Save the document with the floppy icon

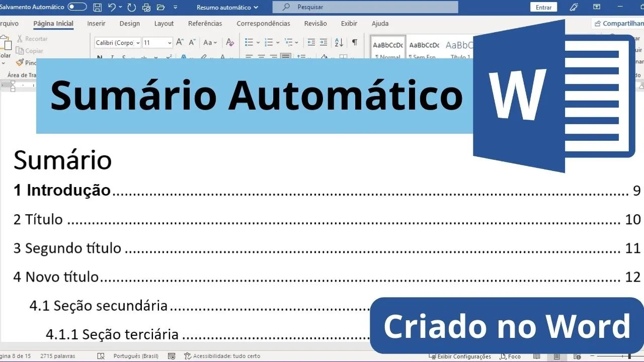click(98, 7)
